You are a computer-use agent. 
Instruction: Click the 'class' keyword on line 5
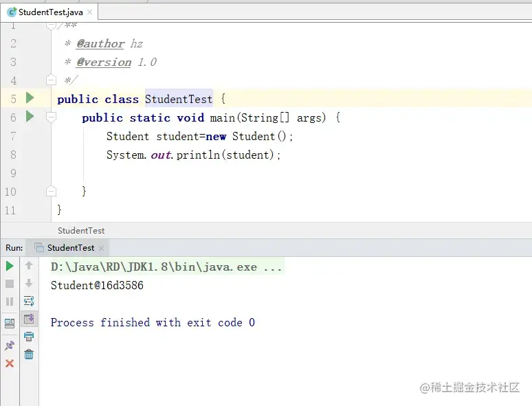coord(122,99)
